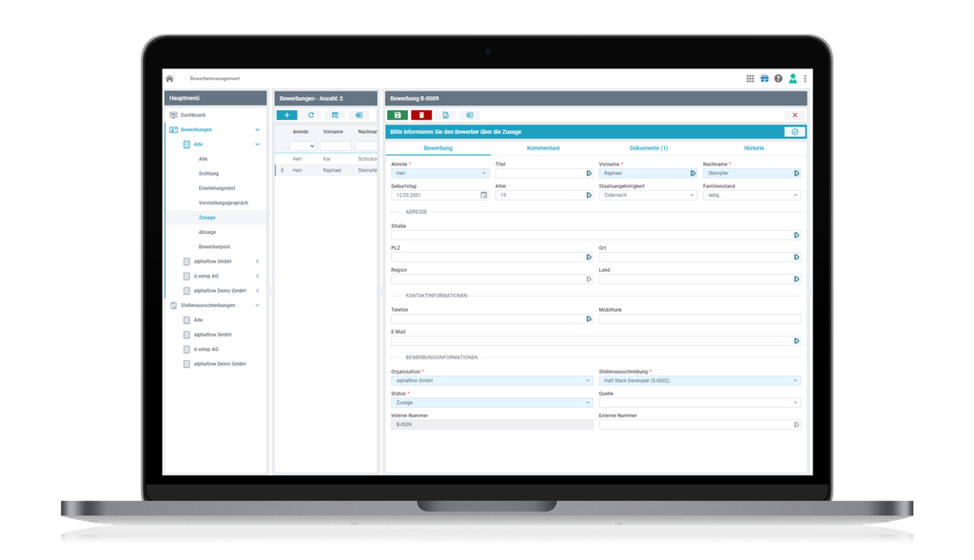
Task: Open the list search/filter table icon
Action: pyautogui.click(x=335, y=115)
